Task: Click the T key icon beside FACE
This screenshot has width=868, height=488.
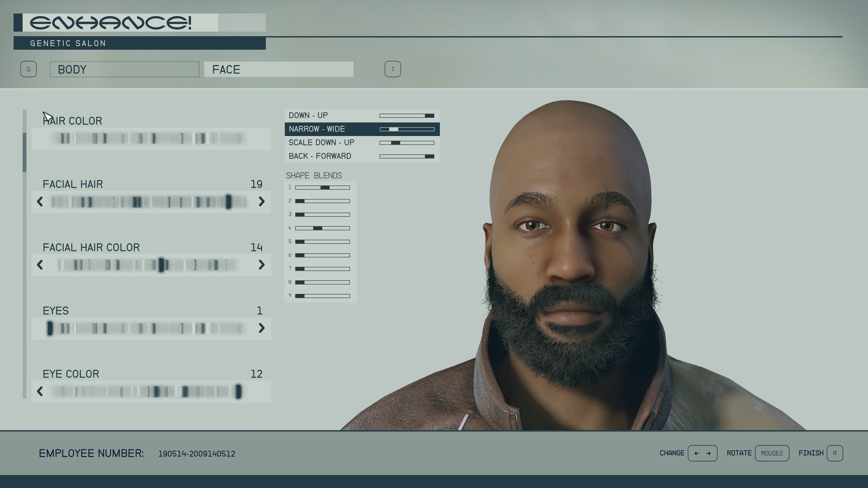Action: tap(392, 69)
